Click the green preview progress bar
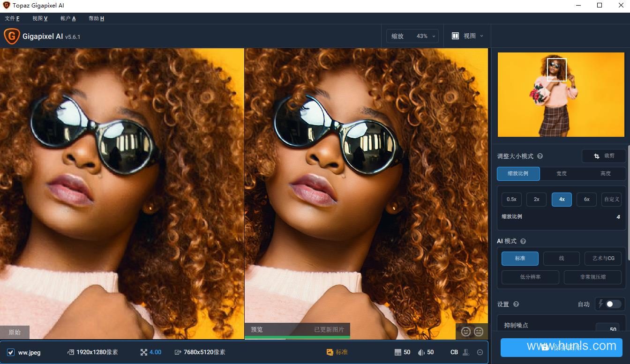This screenshot has width=630, height=364. [x=297, y=337]
